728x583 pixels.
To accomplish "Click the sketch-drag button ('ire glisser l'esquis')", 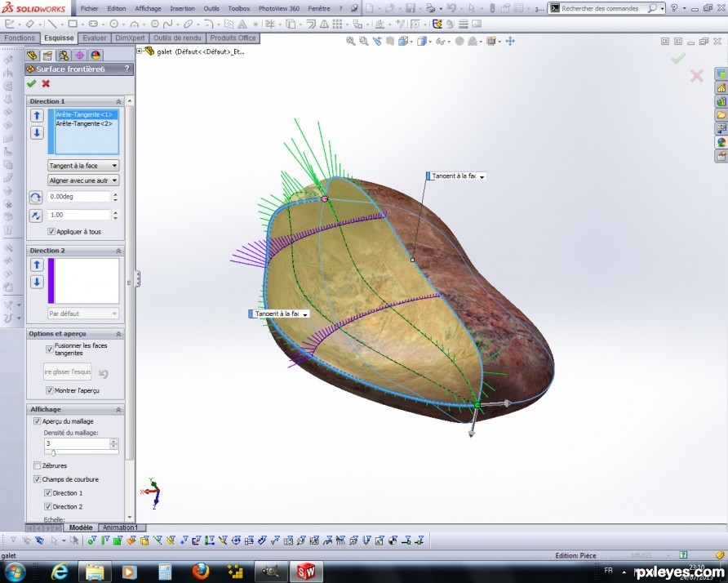I will [x=67, y=372].
